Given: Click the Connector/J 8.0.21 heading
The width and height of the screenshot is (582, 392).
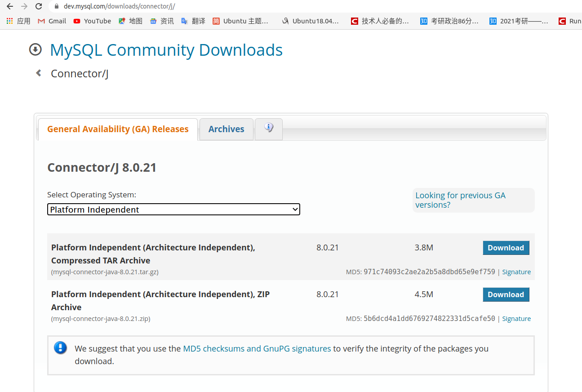Looking at the screenshot, I should point(102,168).
